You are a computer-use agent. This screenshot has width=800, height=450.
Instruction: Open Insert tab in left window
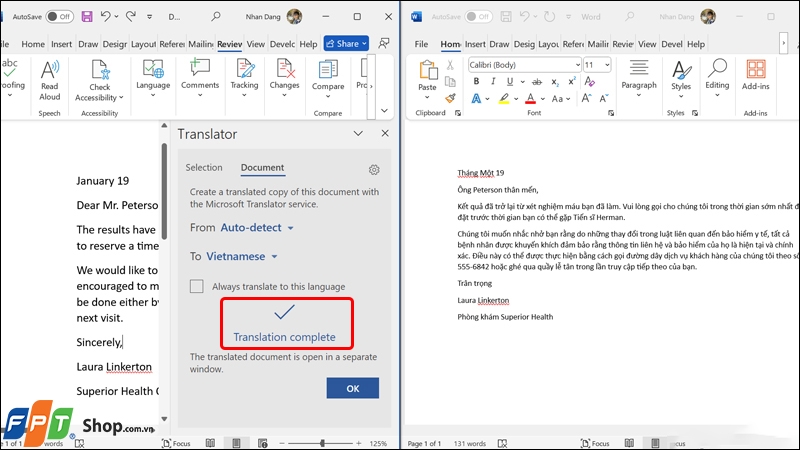(61, 44)
